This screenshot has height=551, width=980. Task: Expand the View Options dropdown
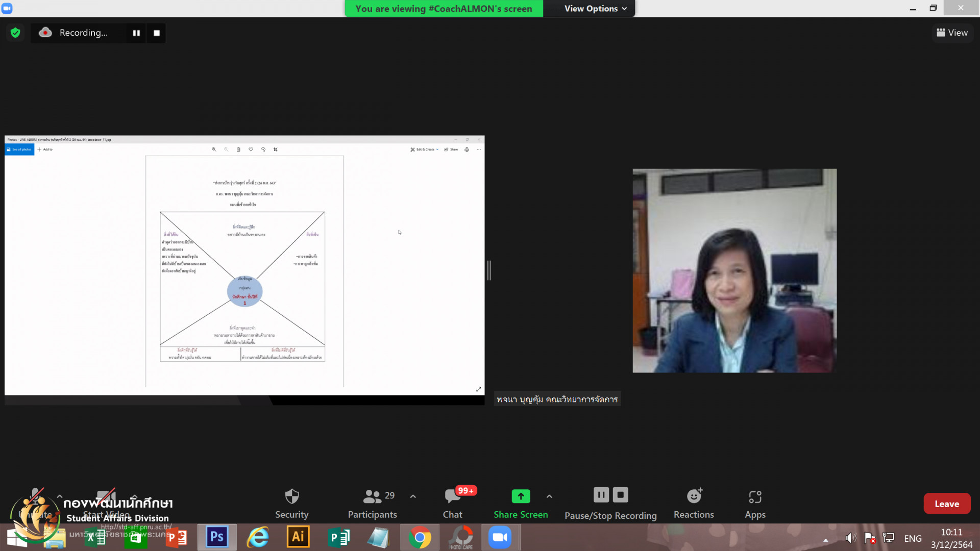(595, 9)
